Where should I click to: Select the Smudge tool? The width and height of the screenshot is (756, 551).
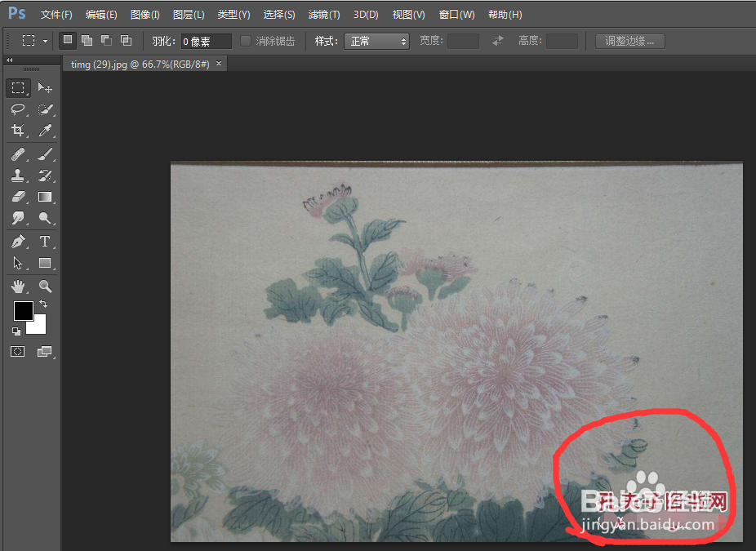click(18, 218)
